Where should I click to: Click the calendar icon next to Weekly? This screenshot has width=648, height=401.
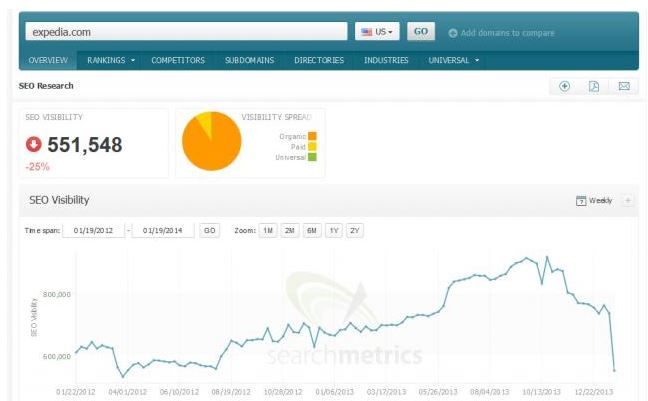click(x=581, y=200)
